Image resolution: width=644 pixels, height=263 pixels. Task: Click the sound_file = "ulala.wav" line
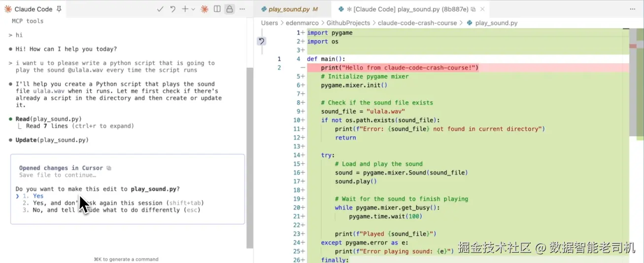363,112
